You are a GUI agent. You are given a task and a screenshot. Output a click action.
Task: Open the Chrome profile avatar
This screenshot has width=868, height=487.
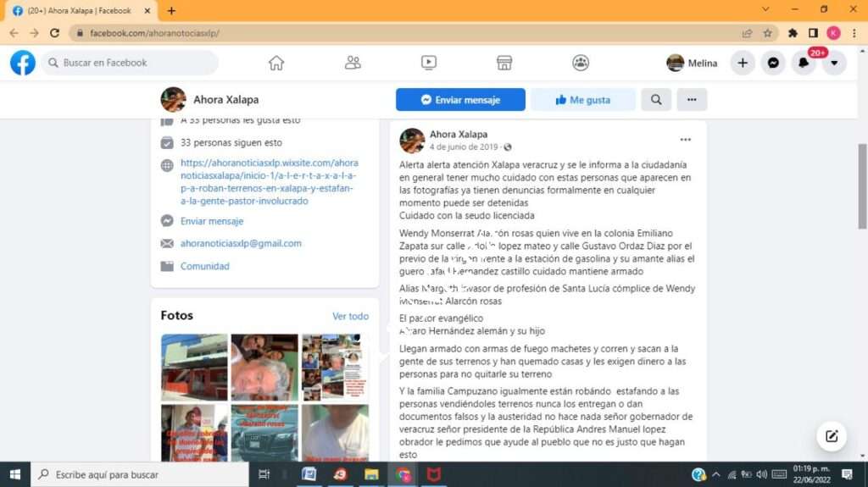834,33
